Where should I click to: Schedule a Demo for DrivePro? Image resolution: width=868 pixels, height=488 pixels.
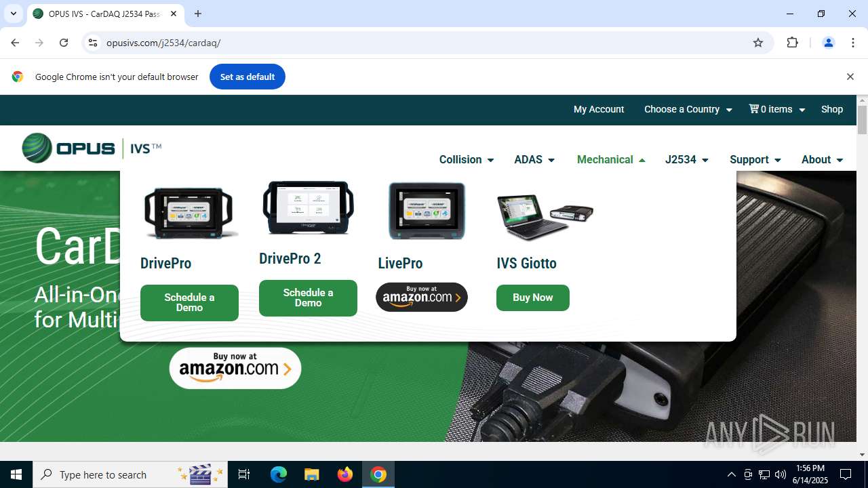click(189, 302)
